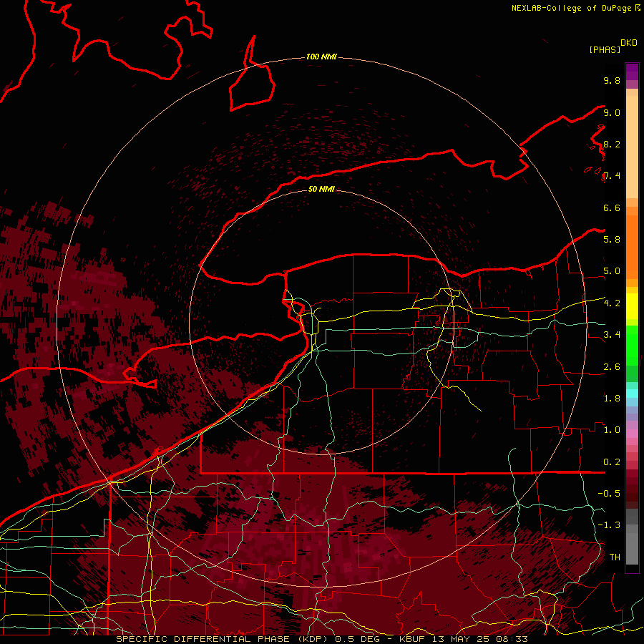Click the DKD legend heading
Image resolution: width=644 pixels, height=644 pixels.
629,43
